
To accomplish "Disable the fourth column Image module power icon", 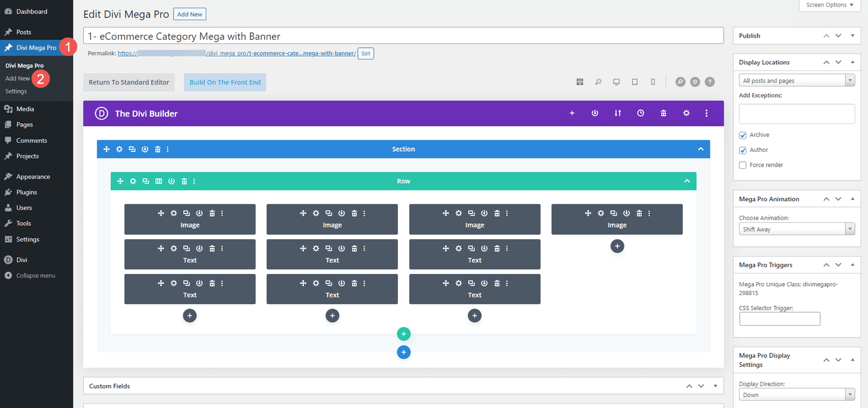I will [x=626, y=213].
